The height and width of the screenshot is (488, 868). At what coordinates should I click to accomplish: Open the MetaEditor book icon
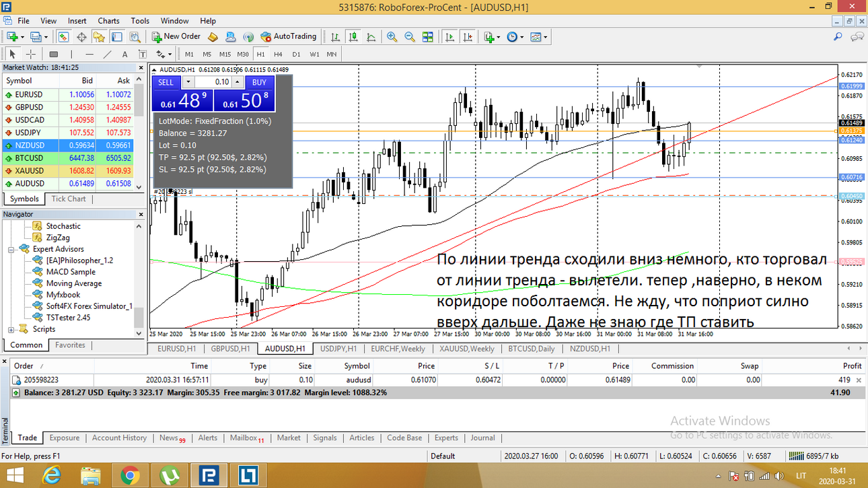(213, 36)
